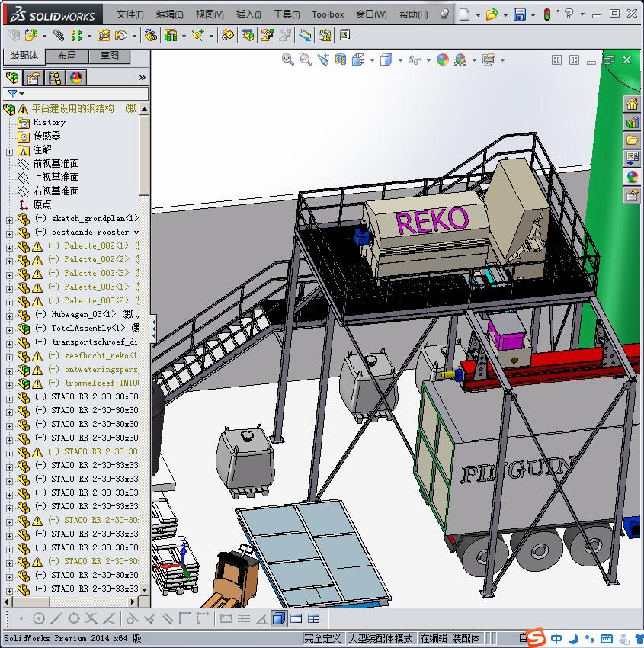Select the 原点 origin item
This screenshot has height=648, width=644.
42,204
